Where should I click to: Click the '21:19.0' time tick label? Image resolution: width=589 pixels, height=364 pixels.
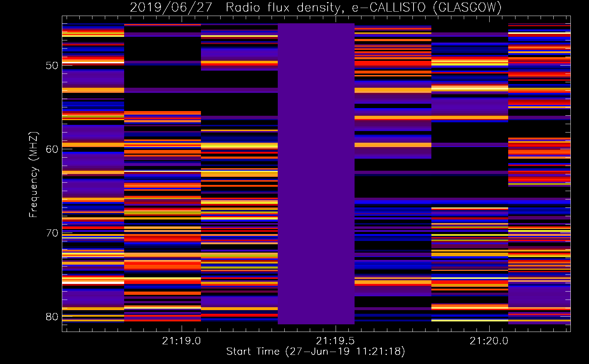181,341
